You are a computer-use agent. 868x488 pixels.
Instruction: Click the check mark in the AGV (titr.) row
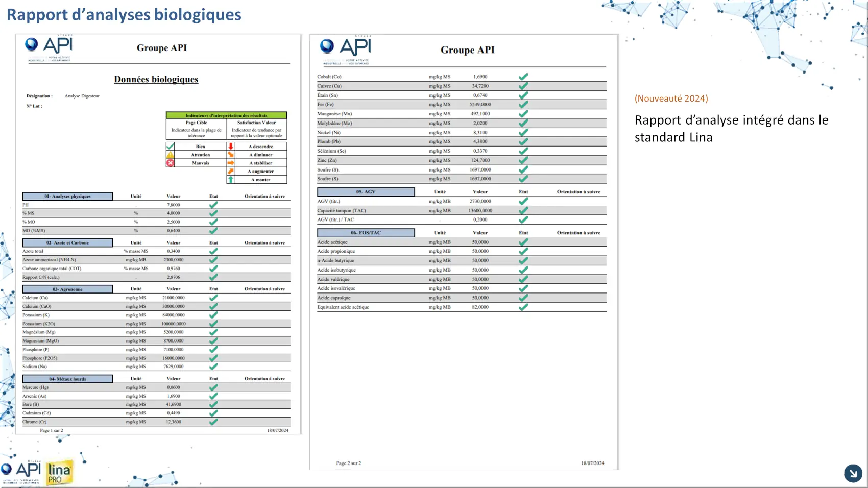(x=523, y=201)
